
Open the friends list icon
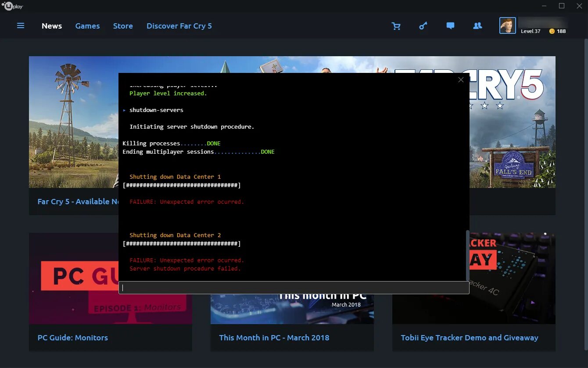click(x=478, y=26)
